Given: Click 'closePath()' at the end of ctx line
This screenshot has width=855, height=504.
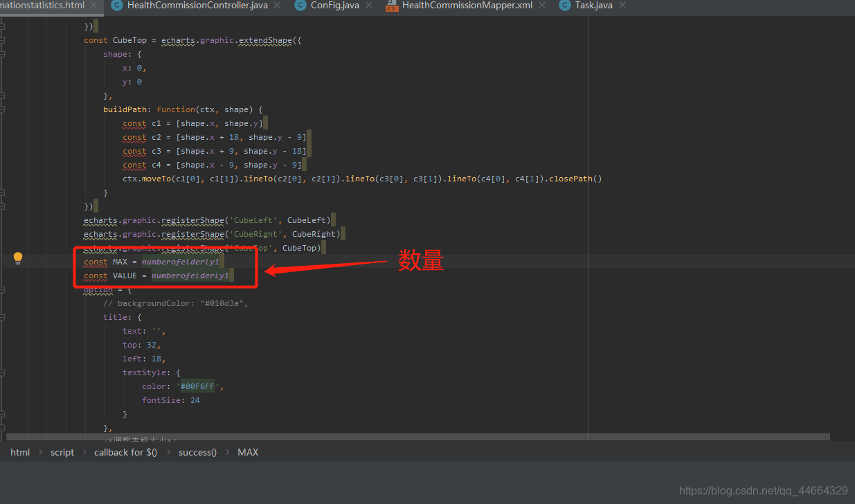Looking at the screenshot, I should 576,179.
